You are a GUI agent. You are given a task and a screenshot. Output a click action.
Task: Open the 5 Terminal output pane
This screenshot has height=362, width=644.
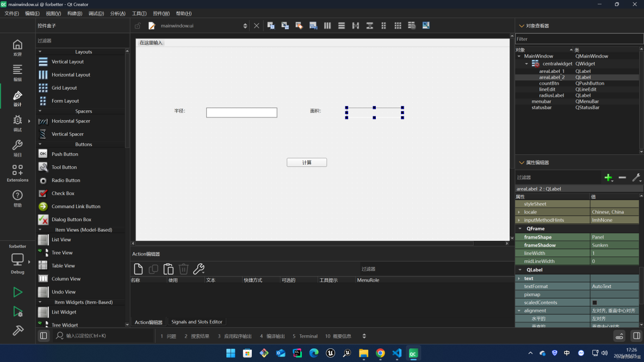click(306, 336)
